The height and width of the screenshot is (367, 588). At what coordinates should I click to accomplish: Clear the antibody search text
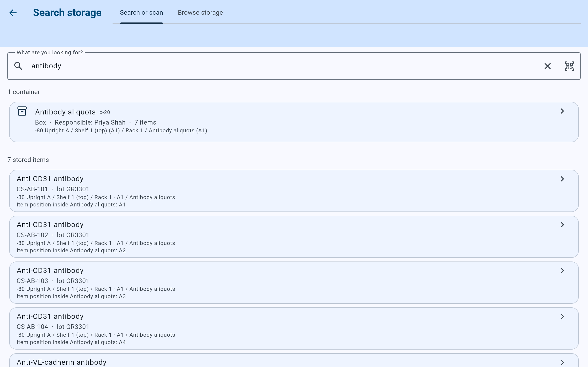(x=547, y=66)
